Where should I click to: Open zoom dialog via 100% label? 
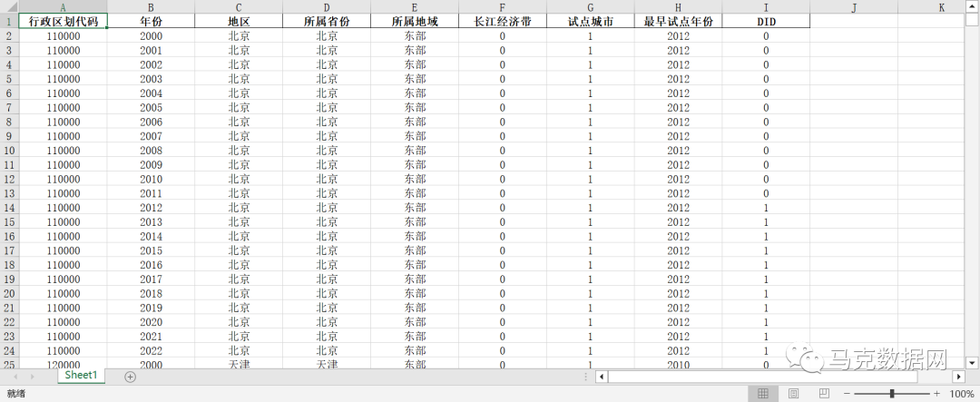coord(961,393)
